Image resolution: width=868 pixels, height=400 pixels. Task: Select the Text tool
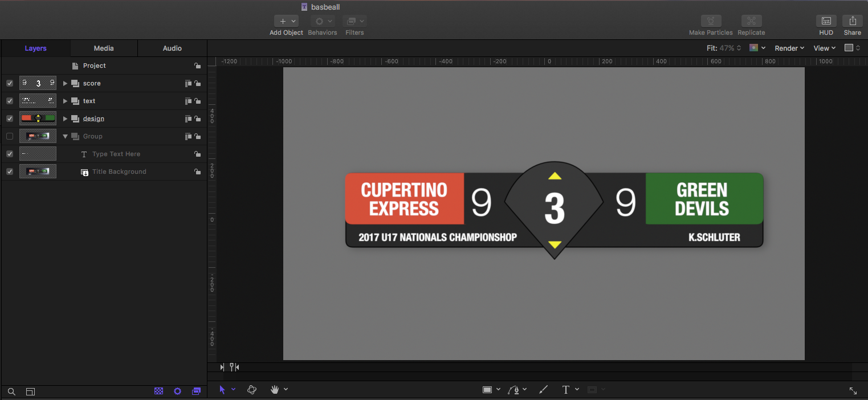566,389
